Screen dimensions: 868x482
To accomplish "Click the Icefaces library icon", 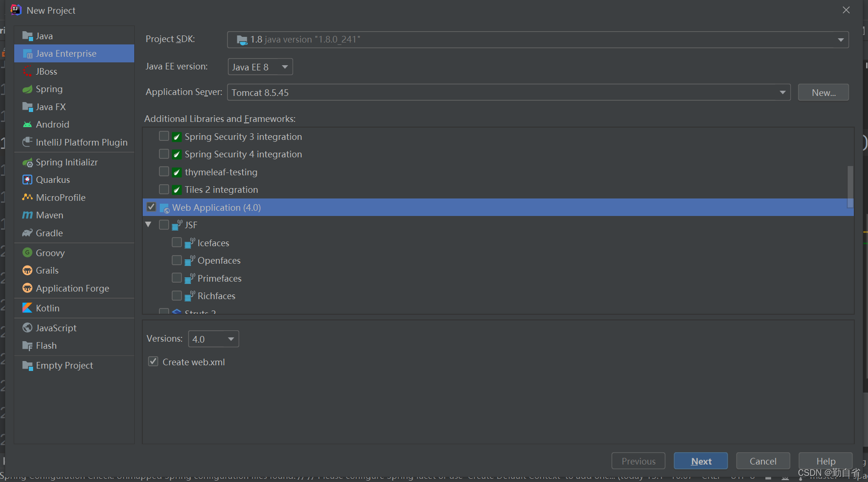I will 190,243.
